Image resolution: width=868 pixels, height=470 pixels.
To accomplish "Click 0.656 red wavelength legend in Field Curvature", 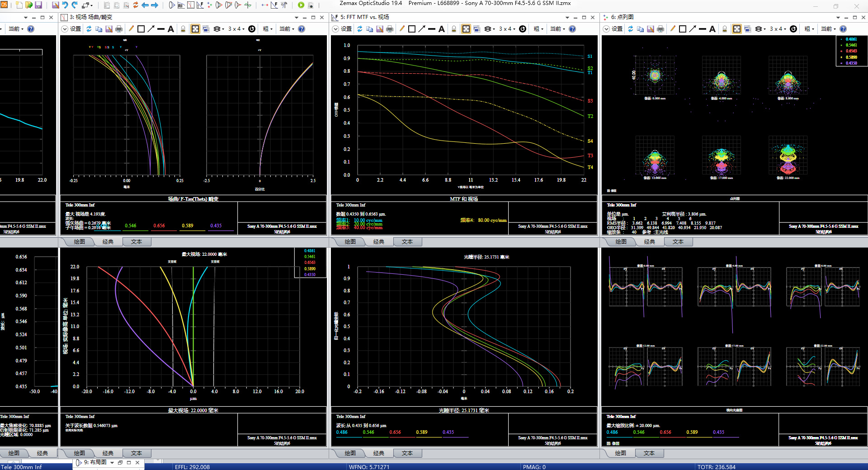I will coord(159,226).
